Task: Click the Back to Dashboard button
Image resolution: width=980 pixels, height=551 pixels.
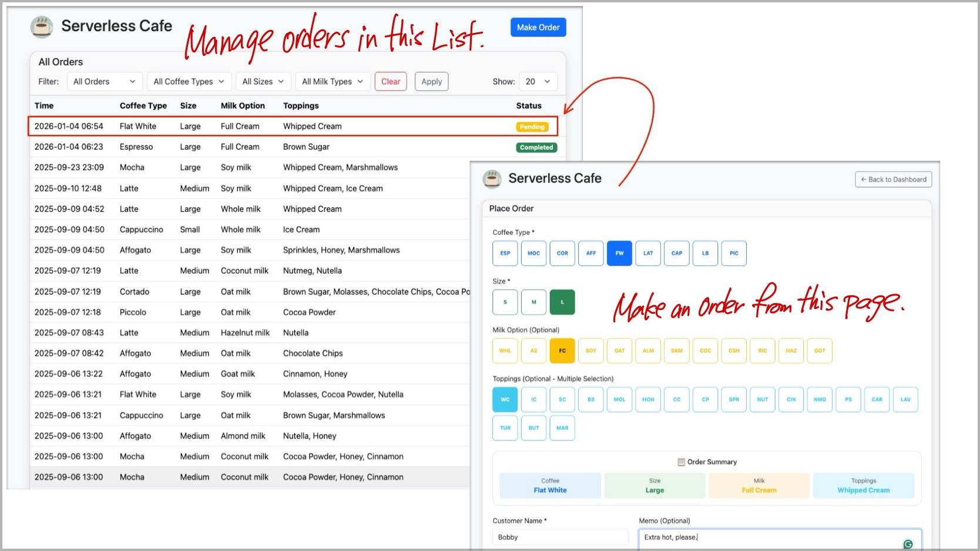Action: pyautogui.click(x=893, y=180)
